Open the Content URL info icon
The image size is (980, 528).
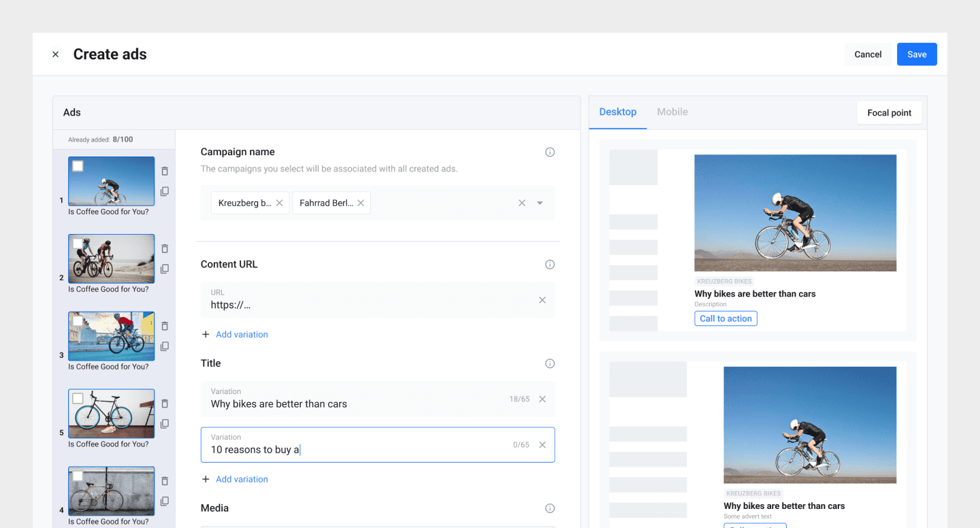click(x=550, y=265)
